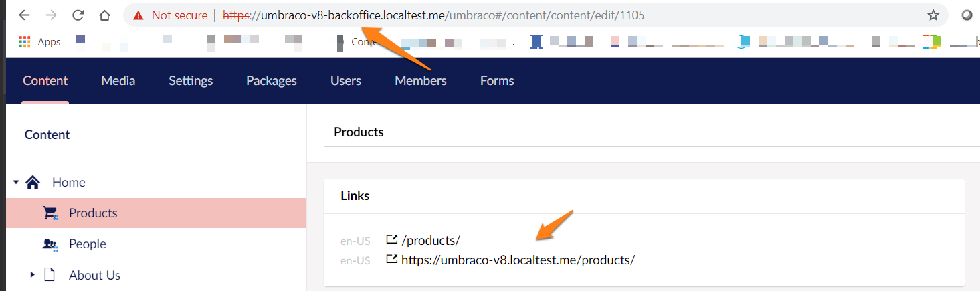The height and width of the screenshot is (291, 980).
Task: Click external link icon beside /products/
Action: point(392,239)
